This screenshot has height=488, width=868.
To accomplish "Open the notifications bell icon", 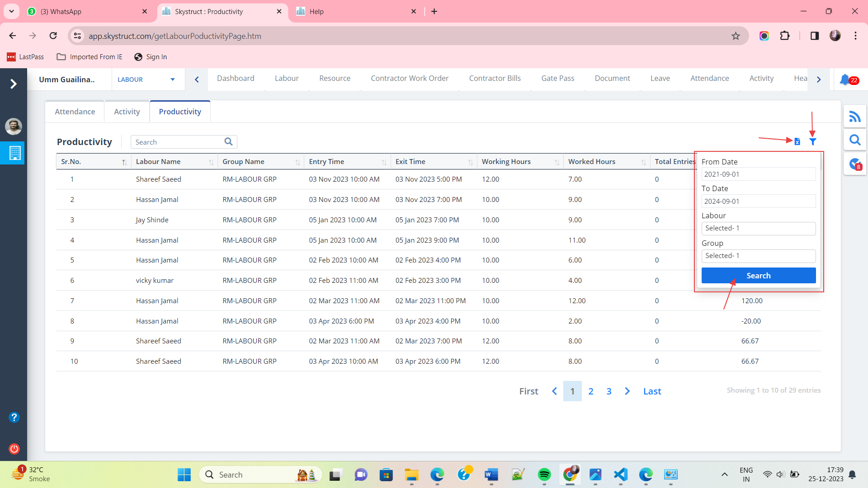I will (844, 80).
